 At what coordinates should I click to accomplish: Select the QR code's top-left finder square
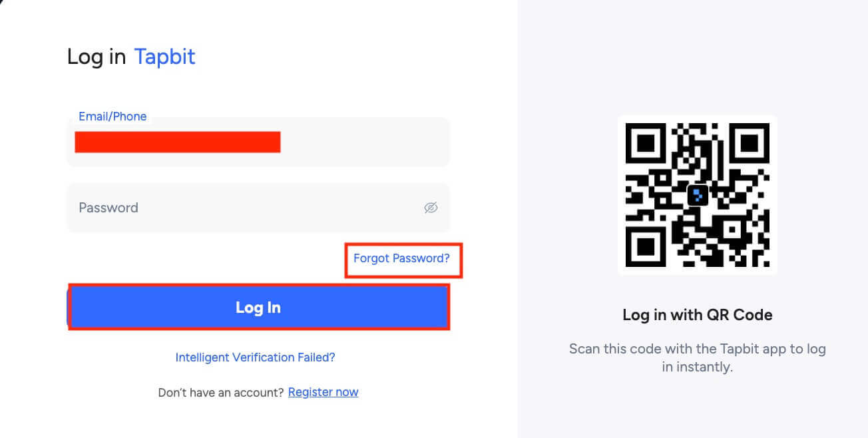(x=646, y=142)
